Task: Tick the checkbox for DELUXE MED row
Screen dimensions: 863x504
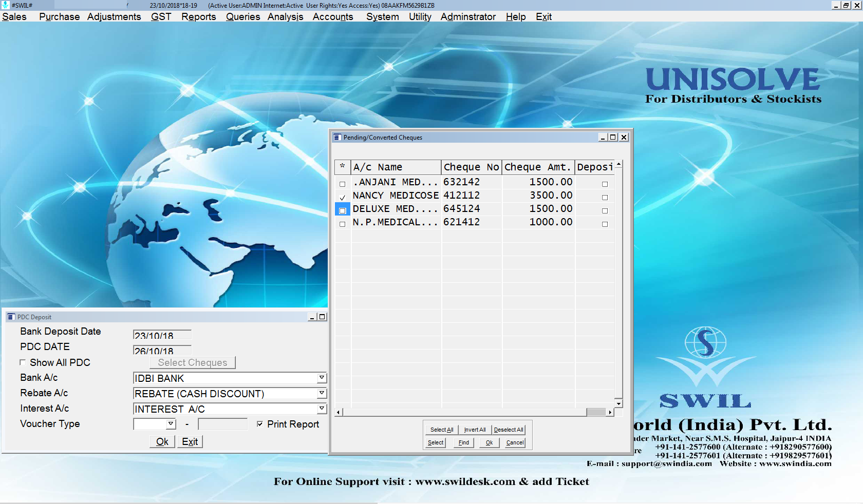Action: [343, 211]
